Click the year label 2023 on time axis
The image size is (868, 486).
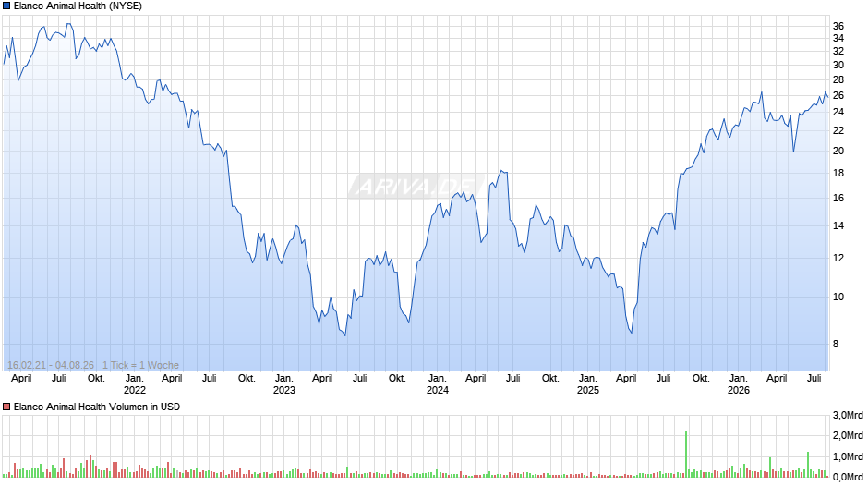pyautogui.click(x=284, y=390)
